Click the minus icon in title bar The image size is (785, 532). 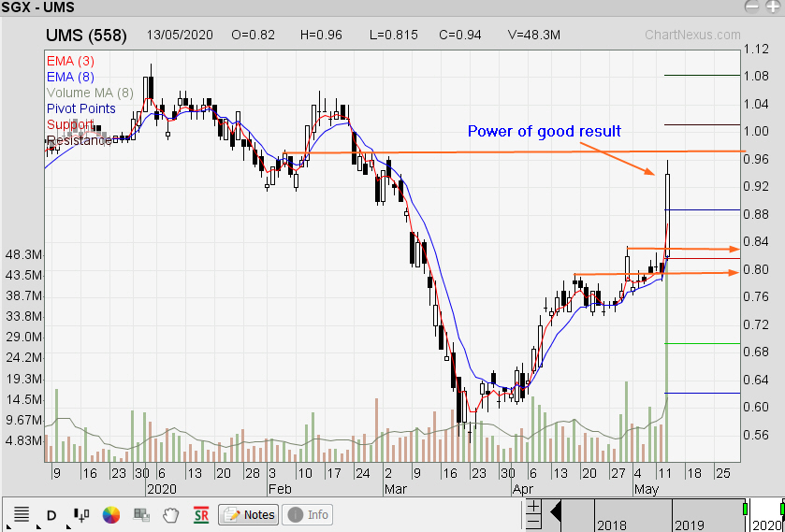click(752, 7)
